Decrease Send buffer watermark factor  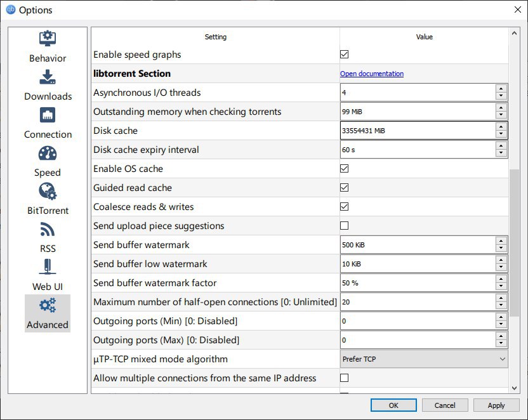tap(501, 286)
